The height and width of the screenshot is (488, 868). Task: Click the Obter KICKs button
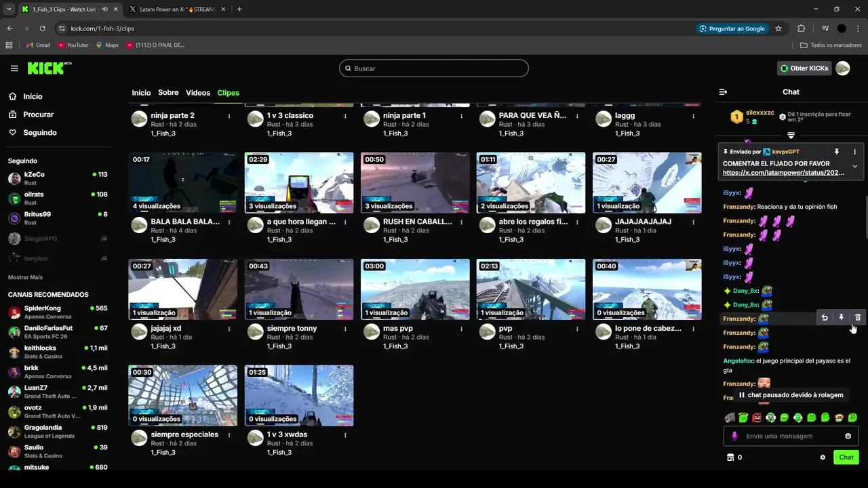[x=804, y=68]
